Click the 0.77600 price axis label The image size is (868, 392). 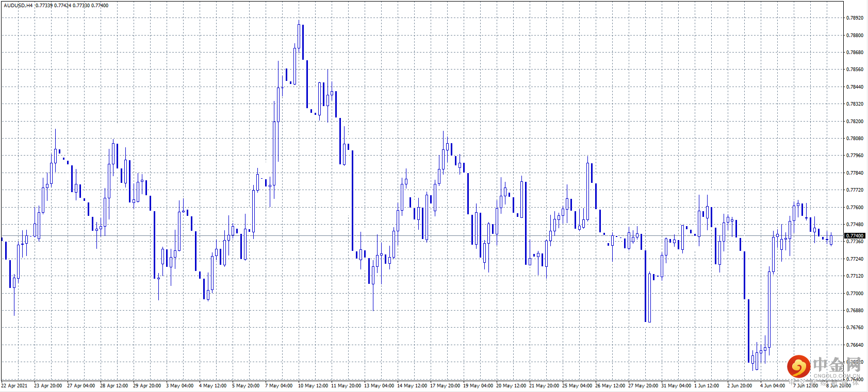coord(855,208)
